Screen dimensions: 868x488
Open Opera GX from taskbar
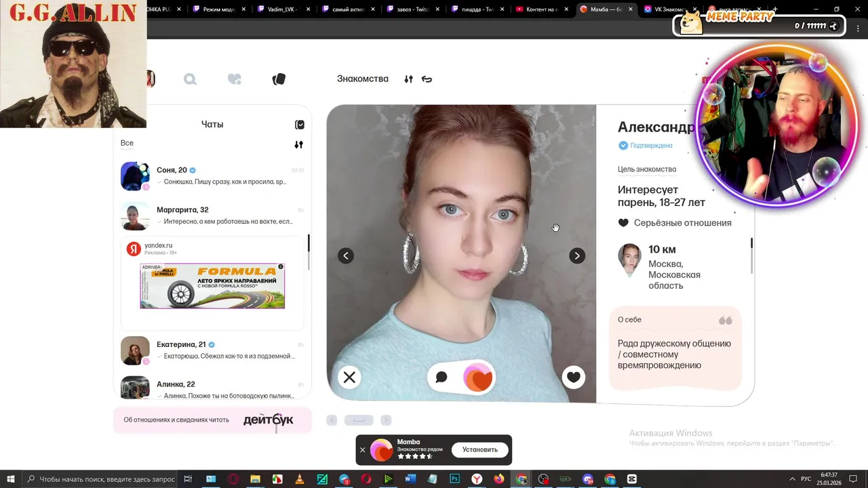tap(233, 479)
